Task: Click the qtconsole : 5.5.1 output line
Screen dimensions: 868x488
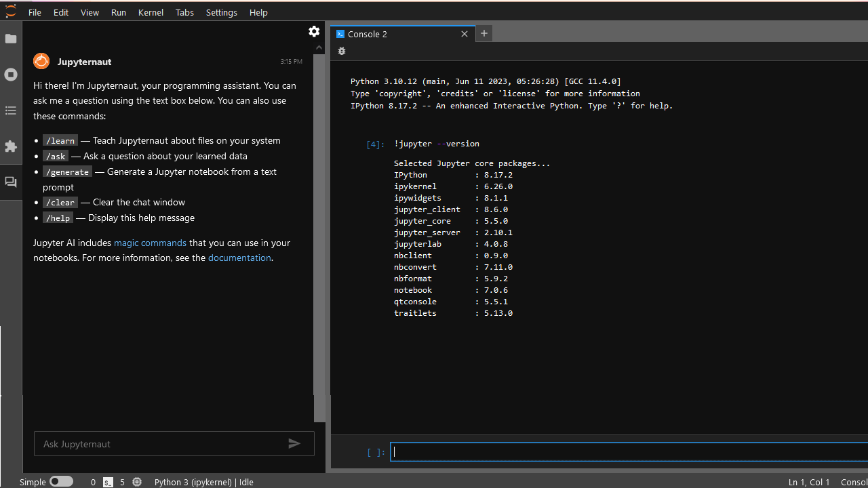Action: click(x=451, y=302)
